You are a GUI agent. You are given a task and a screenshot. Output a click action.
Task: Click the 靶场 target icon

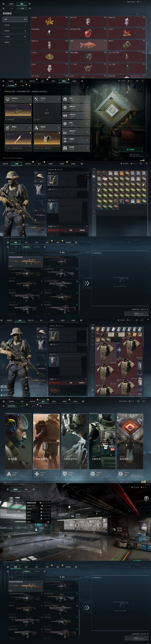coord(65,124)
